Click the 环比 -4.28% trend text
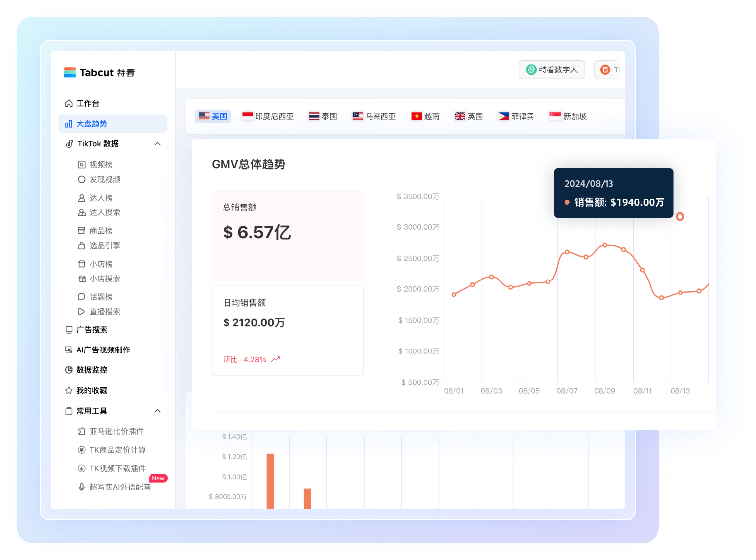 coord(244,359)
